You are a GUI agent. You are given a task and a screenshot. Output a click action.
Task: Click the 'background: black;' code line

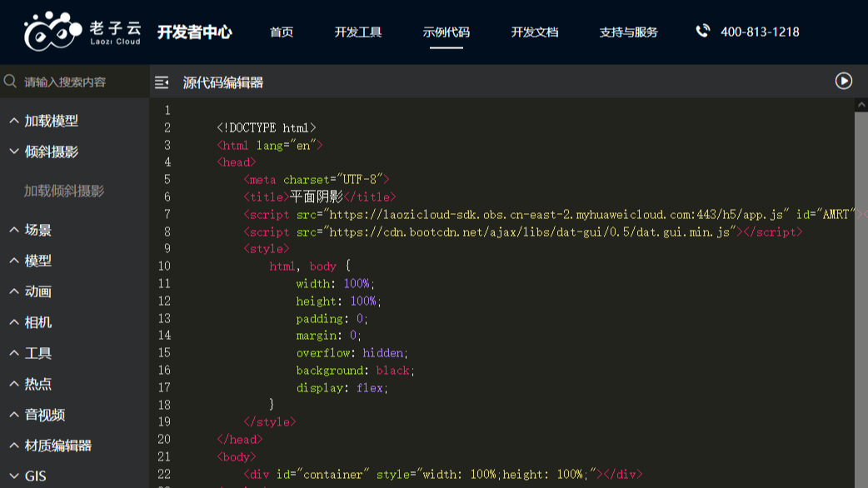pos(356,371)
